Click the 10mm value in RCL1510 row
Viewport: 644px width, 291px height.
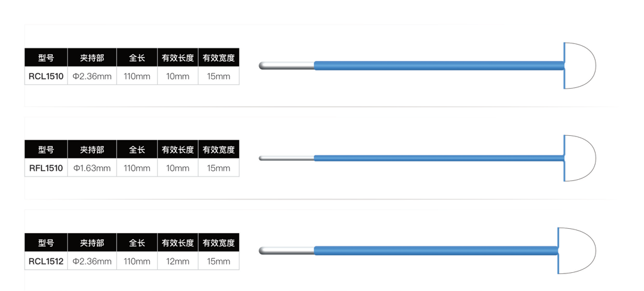177,76
